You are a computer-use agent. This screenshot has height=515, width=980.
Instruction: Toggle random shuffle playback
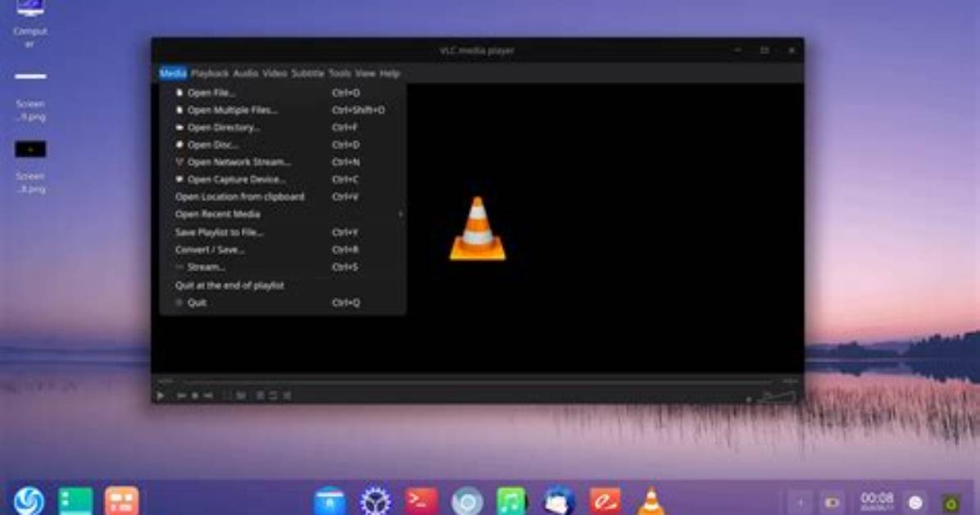point(287,395)
